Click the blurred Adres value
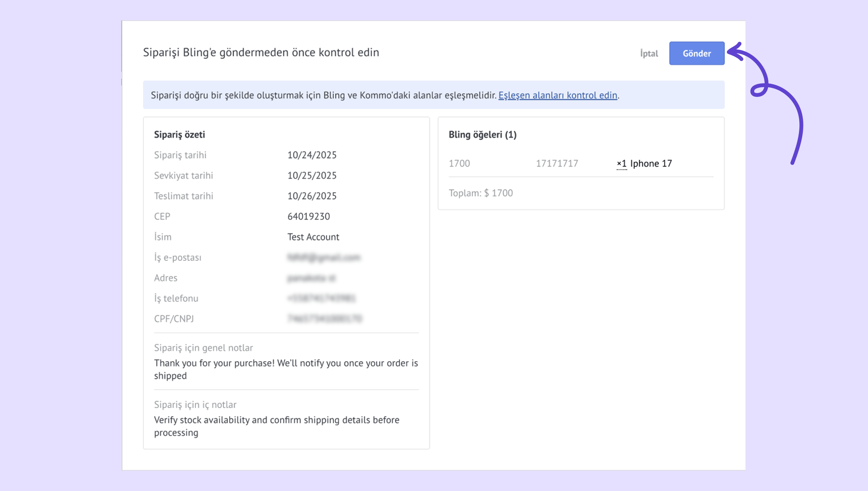Image resolution: width=868 pixels, height=491 pixels. pyautogui.click(x=311, y=278)
